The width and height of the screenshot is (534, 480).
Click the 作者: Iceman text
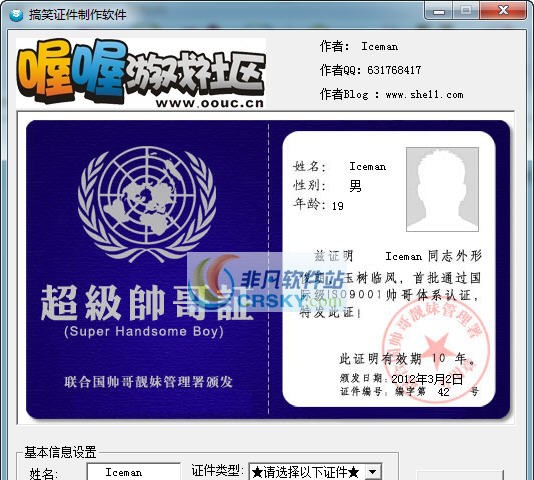click(359, 46)
